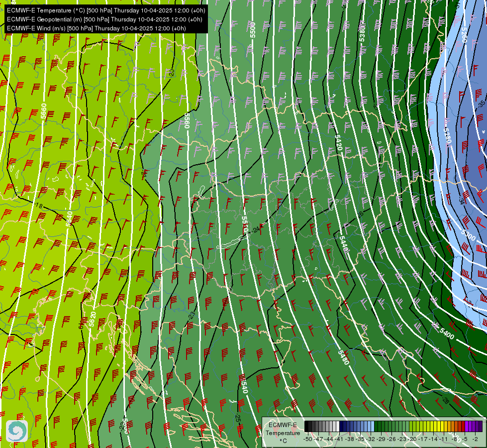The image size is (487, 448).
Task: Click the 5300 geopotential contour label
Action: point(468,235)
